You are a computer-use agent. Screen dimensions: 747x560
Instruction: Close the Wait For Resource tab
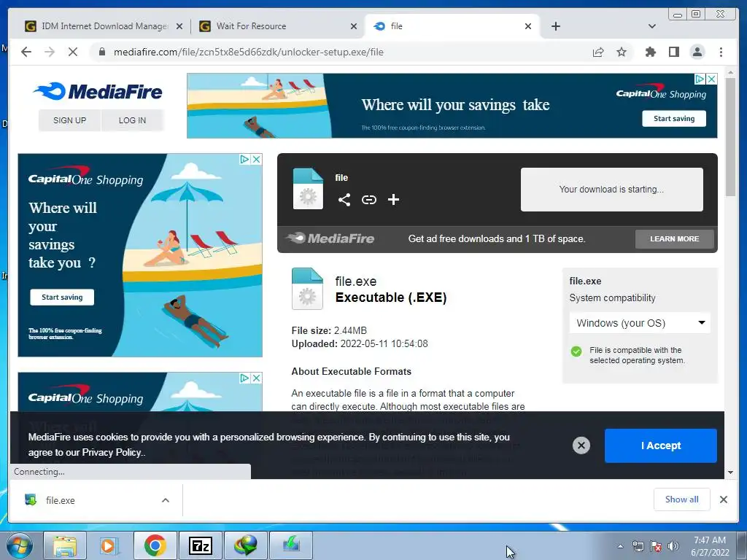point(354,26)
